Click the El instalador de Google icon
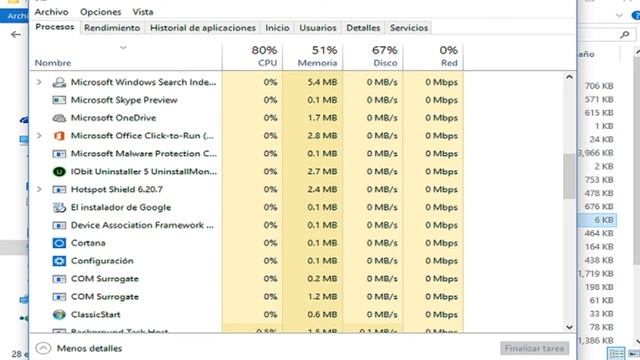Image resolution: width=640 pixels, height=360 pixels. tap(59, 207)
